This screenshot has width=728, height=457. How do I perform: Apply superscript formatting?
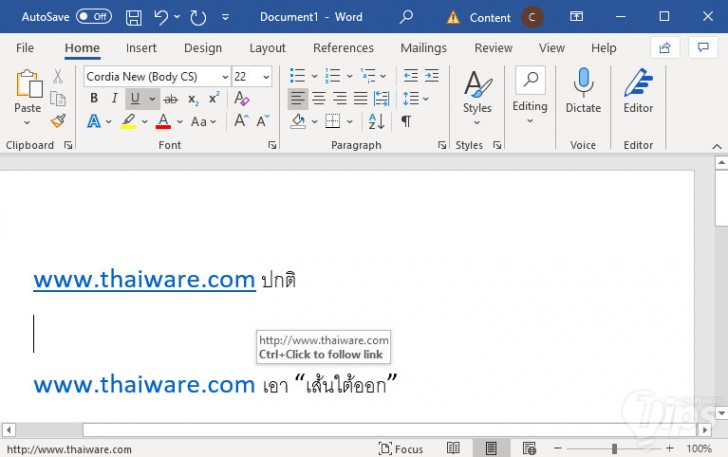tap(214, 98)
